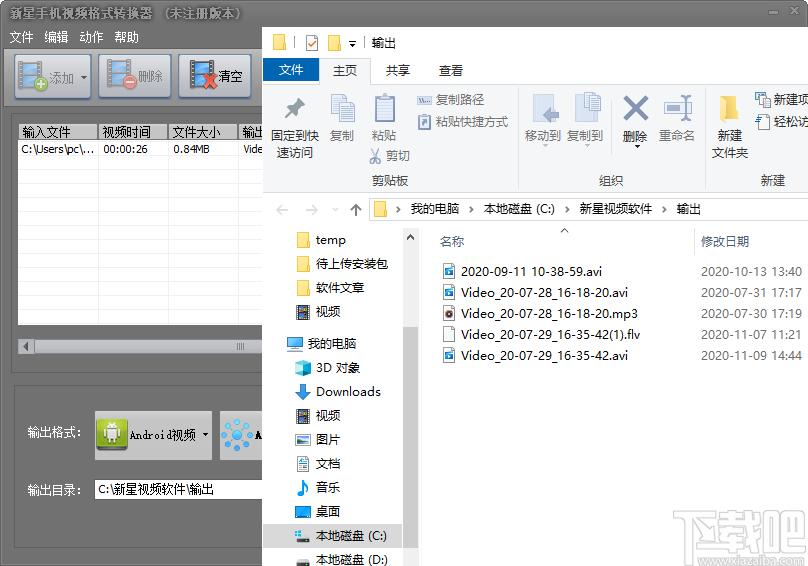The width and height of the screenshot is (808, 566).
Task: Click the Delete video button in converter
Action: click(134, 76)
